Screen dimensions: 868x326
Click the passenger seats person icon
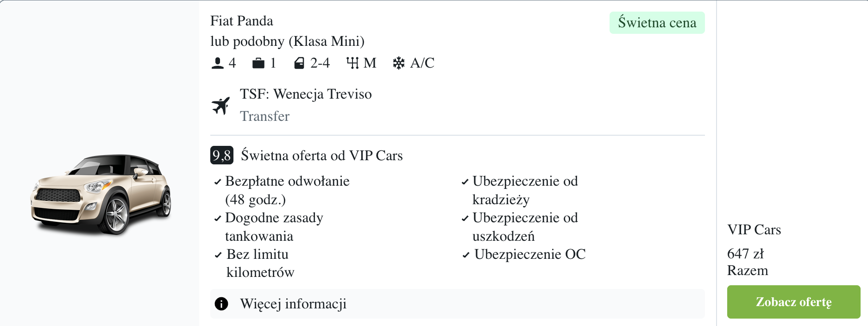click(x=217, y=63)
